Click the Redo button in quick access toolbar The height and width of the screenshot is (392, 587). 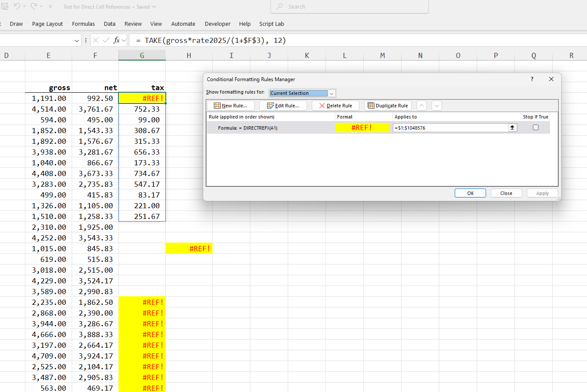(34, 6)
